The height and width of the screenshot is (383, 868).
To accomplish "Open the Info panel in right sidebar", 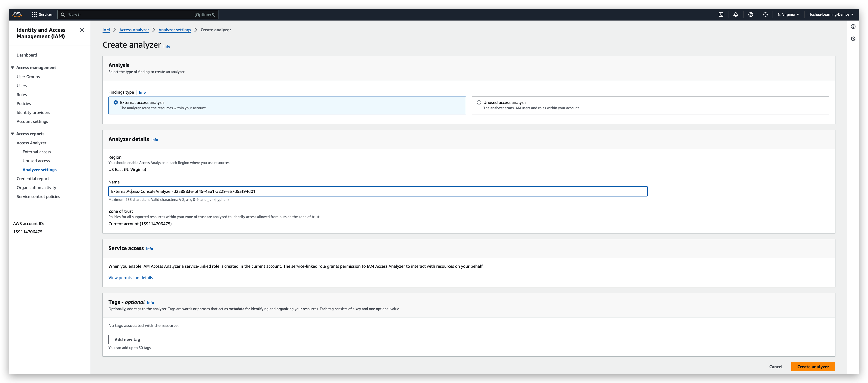I will click(x=853, y=26).
